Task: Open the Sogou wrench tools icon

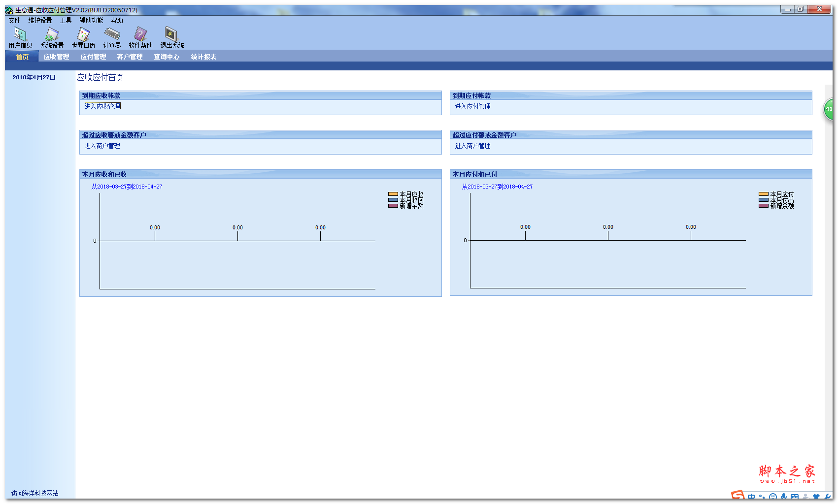Action: tap(827, 497)
